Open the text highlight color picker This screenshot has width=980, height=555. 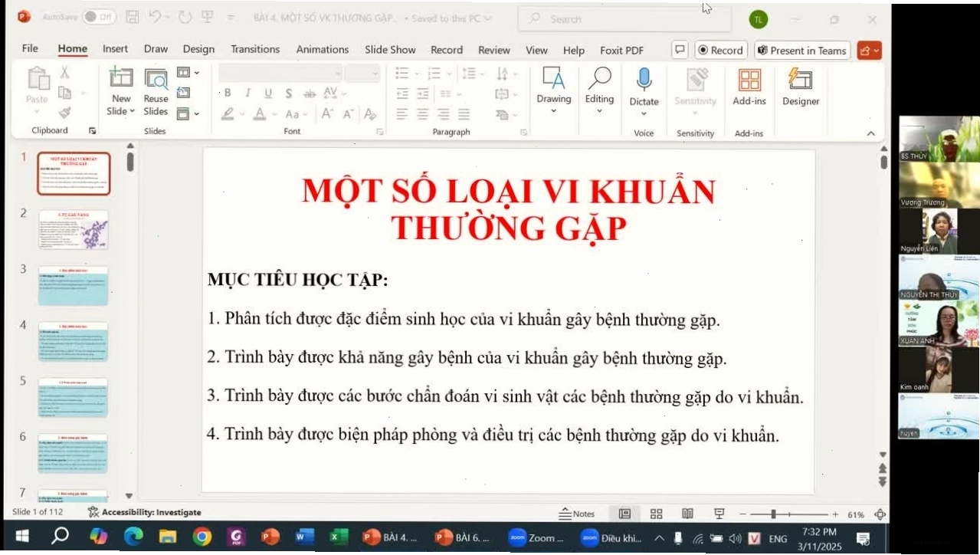coord(227,114)
